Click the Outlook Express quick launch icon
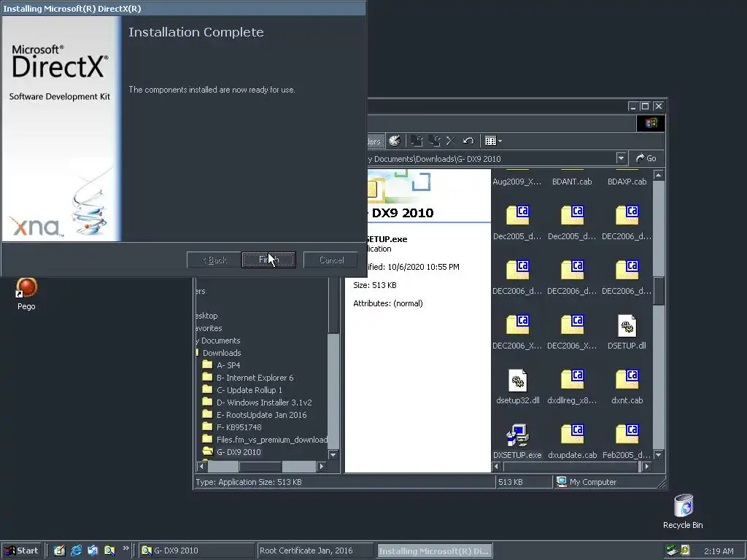747x560 pixels. pos(93,551)
